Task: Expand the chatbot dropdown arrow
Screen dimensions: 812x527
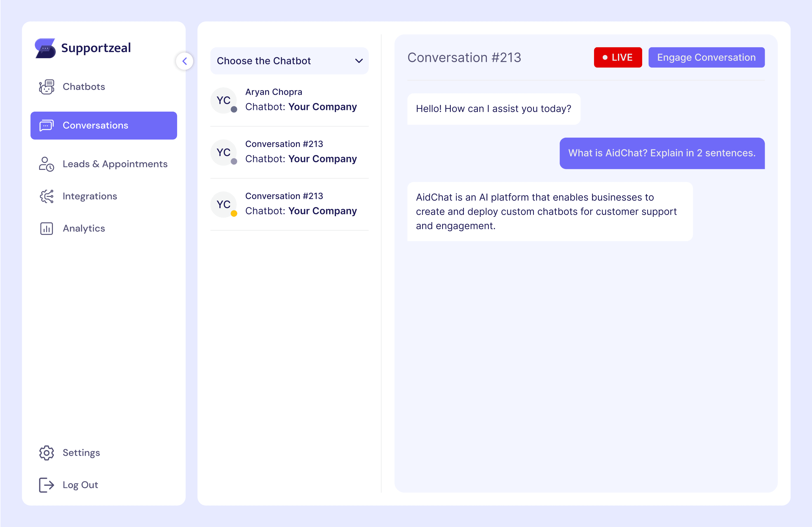Action: click(x=359, y=61)
